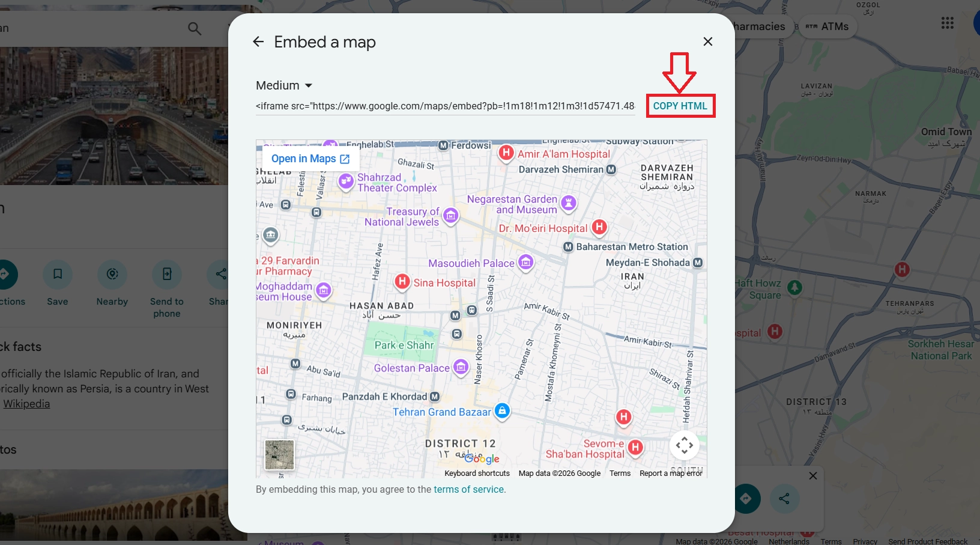Click Keyboard shortcuts in map preview
The height and width of the screenshot is (545, 980).
[x=477, y=473]
